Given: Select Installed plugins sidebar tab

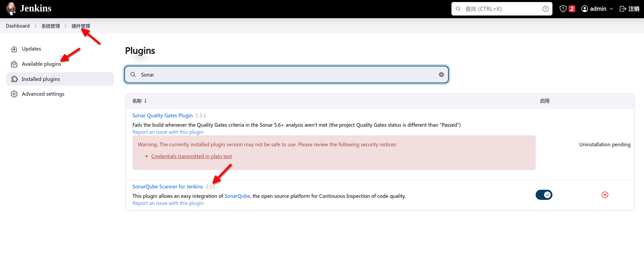Looking at the screenshot, I should click(60, 79).
